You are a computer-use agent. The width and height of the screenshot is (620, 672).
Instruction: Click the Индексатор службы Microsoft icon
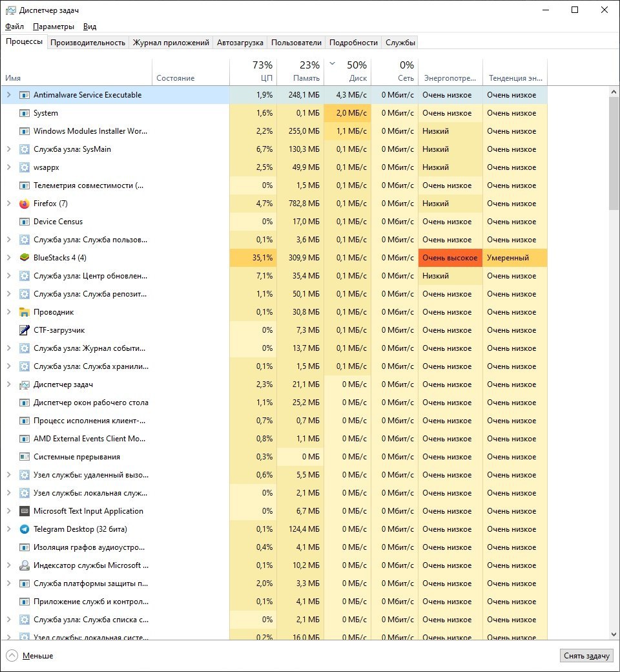(25, 565)
